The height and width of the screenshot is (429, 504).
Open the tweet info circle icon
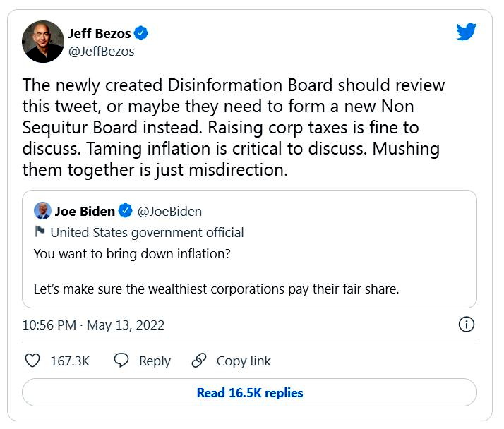coord(466,325)
